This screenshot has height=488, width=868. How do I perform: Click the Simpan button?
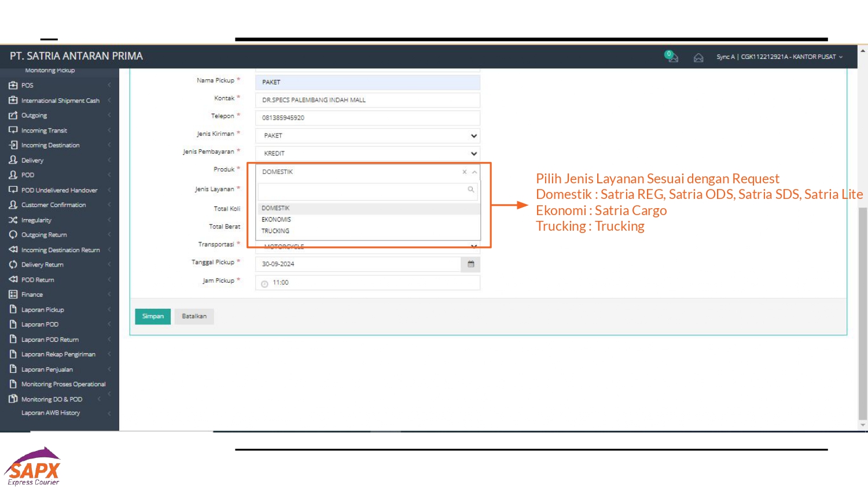pyautogui.click(x=153, y=316)
